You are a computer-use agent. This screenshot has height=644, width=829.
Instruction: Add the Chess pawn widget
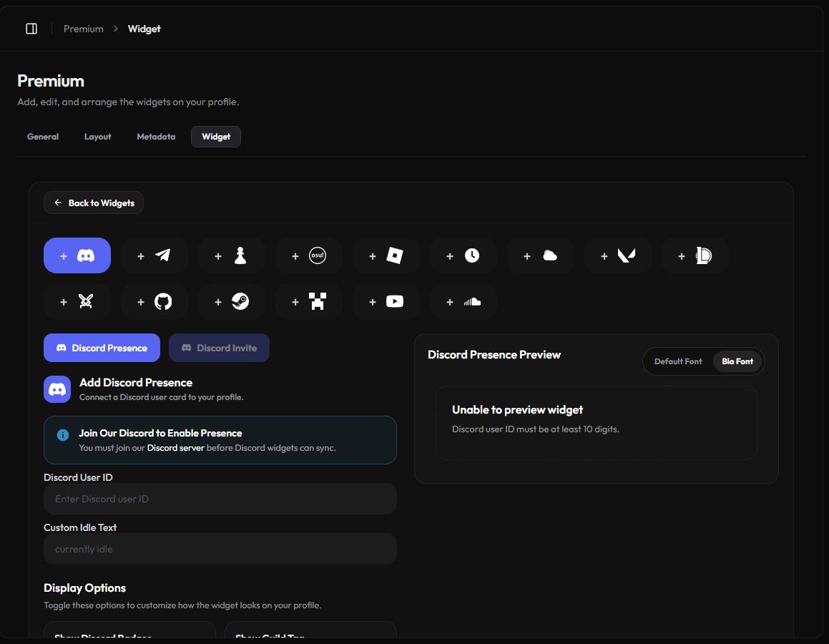pyautogui.click(x=232, y=255)
